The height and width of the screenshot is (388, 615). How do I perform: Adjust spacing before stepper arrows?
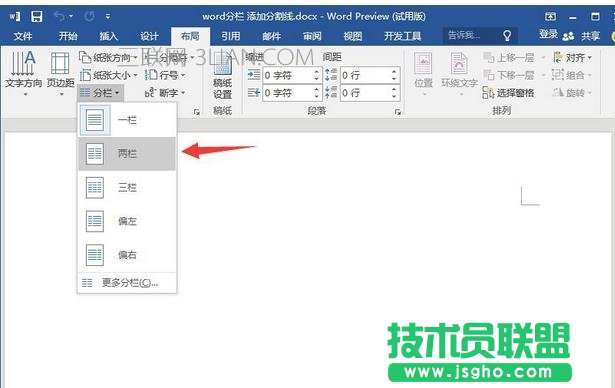click(394, 75)
